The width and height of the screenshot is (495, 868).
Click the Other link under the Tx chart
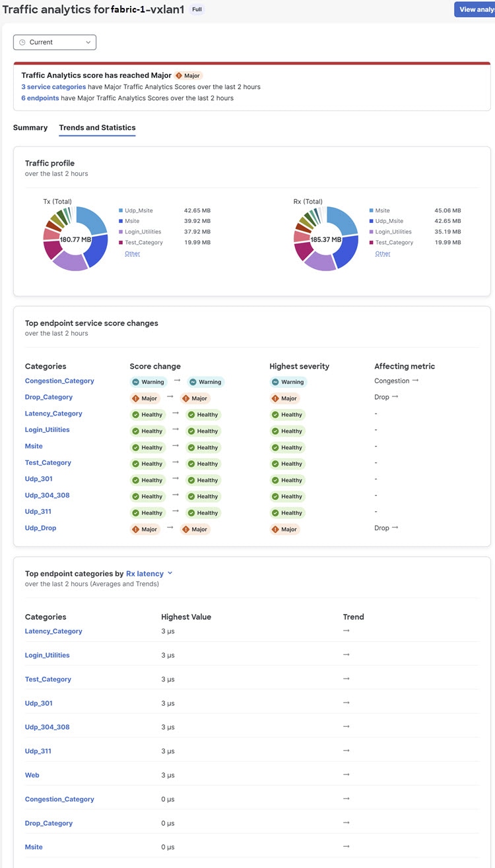pos(132,253)
